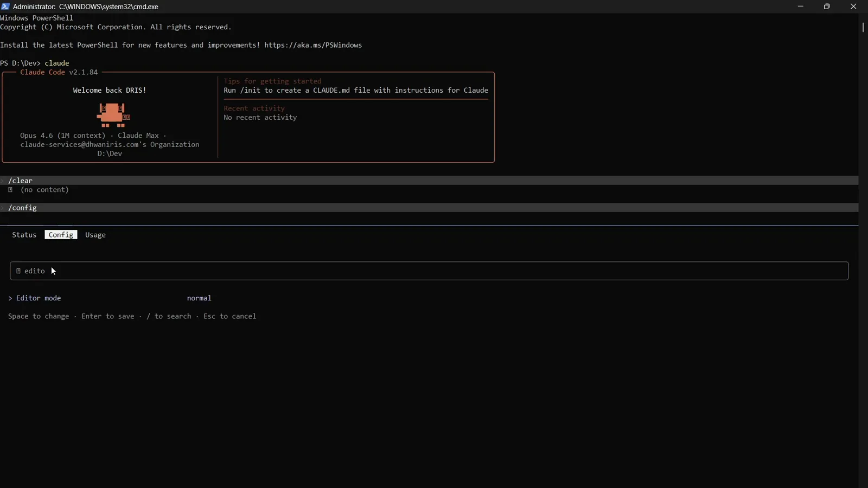Screen dimensions: 868x488
Task: Click the 'Welcome back DRIS!' text
Action: point(110,91)
